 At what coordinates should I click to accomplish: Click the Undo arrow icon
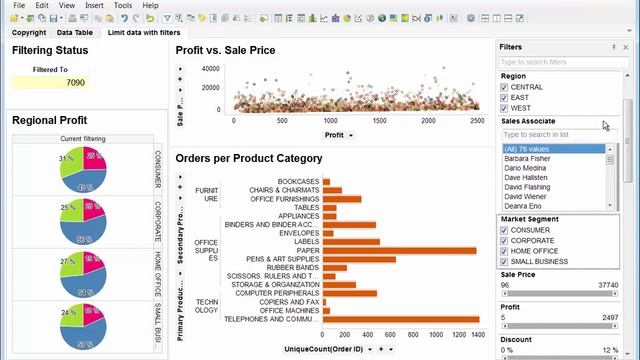click(124, 18)
